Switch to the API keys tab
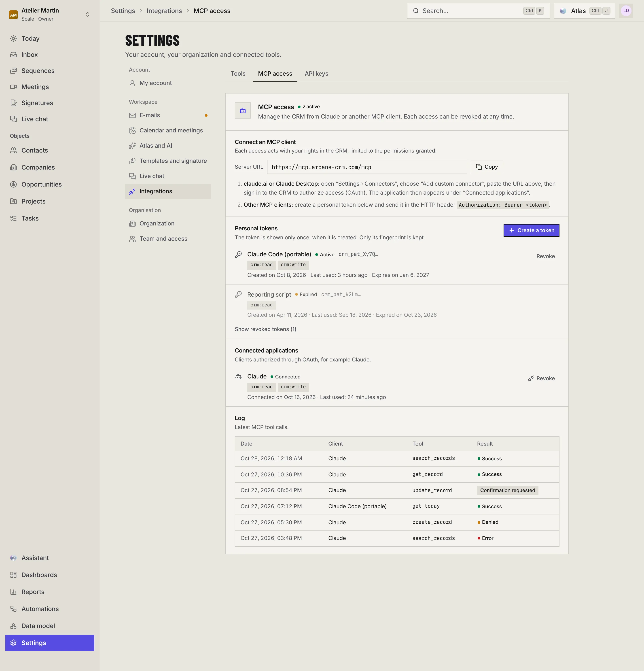This screenshot has height=671, width=644. [317, 74]
